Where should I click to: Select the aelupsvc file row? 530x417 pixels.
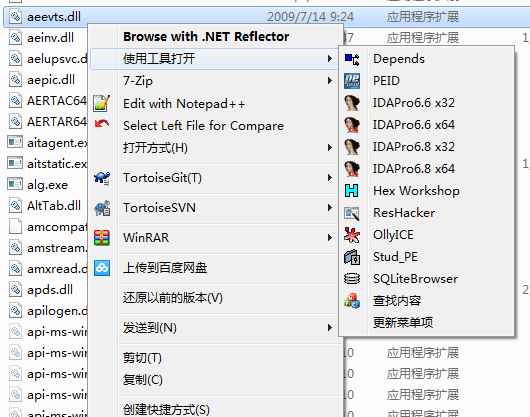pos(47,59)
